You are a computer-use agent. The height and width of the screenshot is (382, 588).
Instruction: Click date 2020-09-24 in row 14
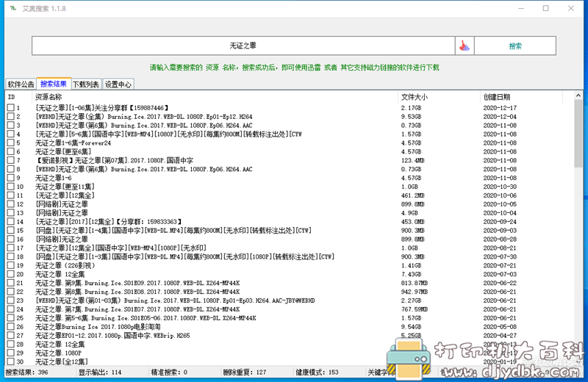pyautogui.click(x=500, y=222)
